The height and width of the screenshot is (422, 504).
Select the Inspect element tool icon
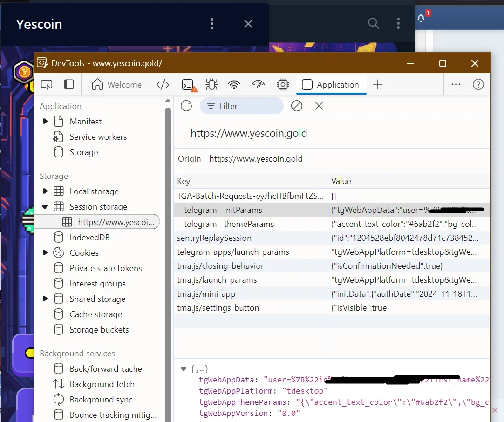point(47,85)
